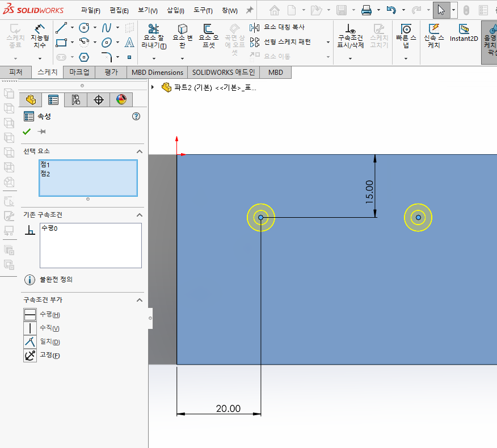
Task: Click Quick Snaps (빠른 스냅) tool
Action: (406, 36)
